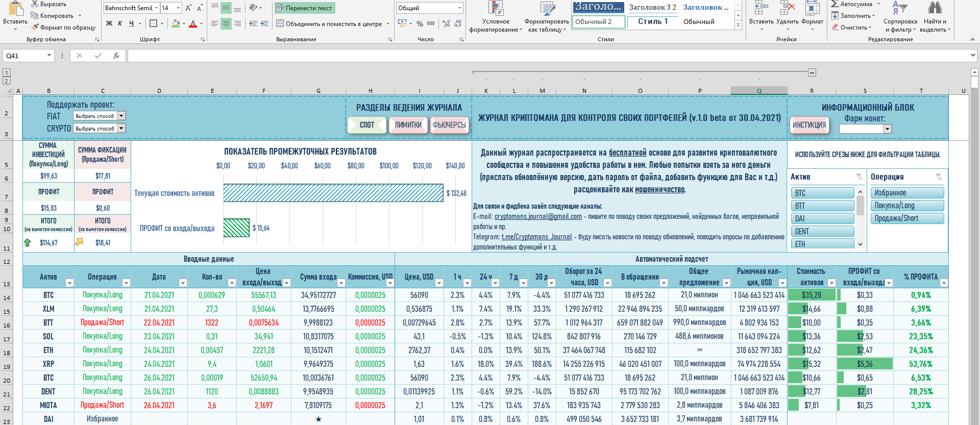The height and width of the screenshot is (425, 980).
Task: Select Избранное in the Операция slicer
Action: [907, 193]
